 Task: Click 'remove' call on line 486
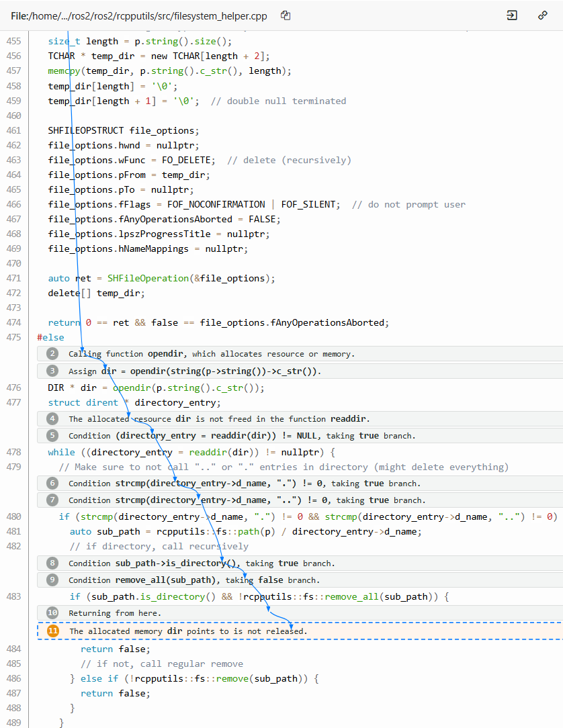[232, 679]
